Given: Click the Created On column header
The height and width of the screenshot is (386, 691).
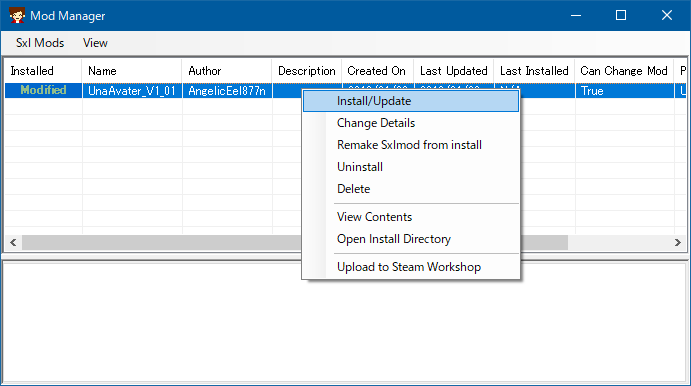Looking at the screenshot, I should click(x=378, y=71).
